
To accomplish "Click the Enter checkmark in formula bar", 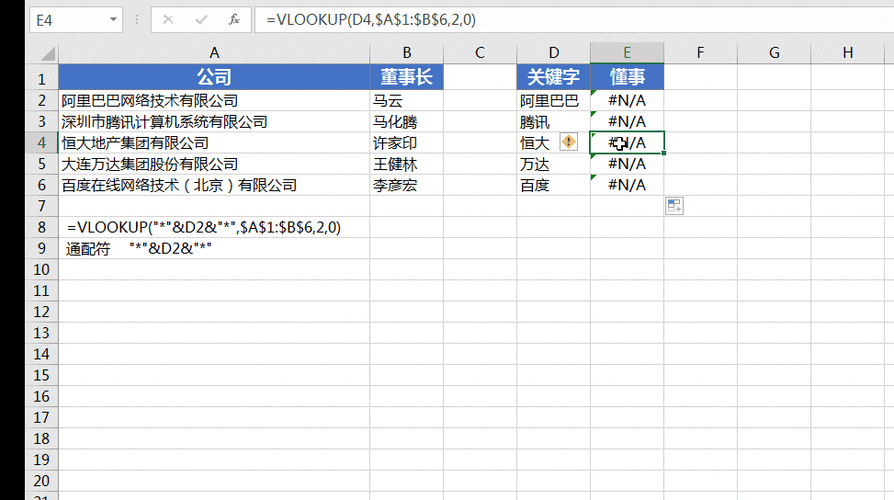I will click(x=201, y=20).
